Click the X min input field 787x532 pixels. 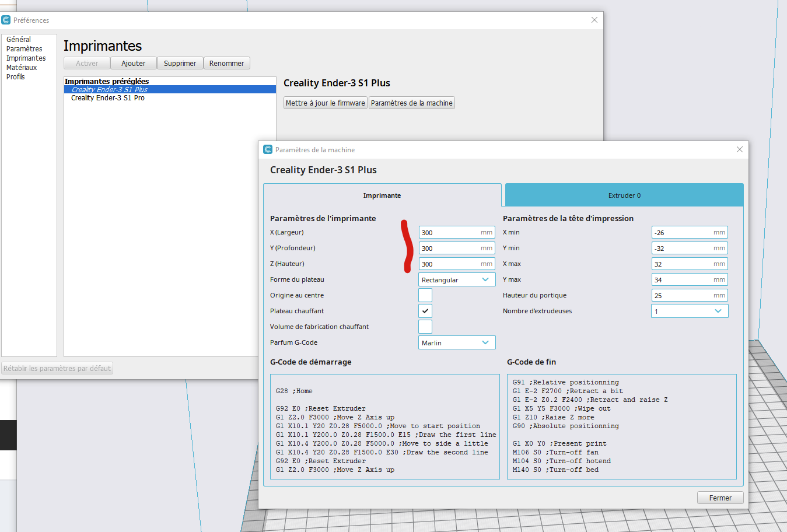coord(690,232)
